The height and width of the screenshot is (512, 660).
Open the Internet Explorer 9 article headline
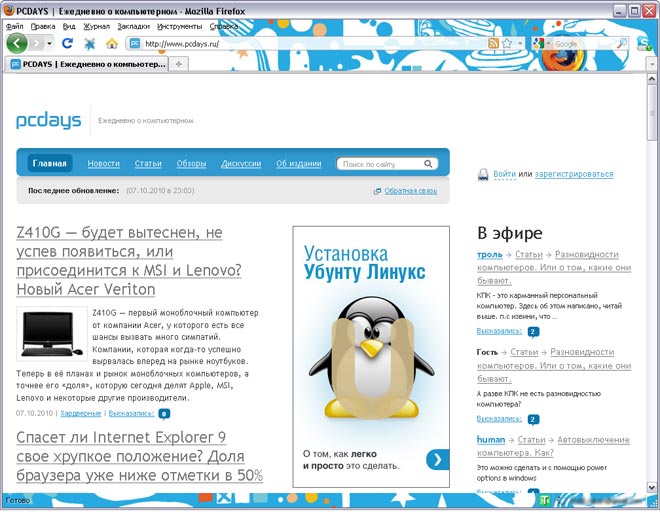(139, 456)
